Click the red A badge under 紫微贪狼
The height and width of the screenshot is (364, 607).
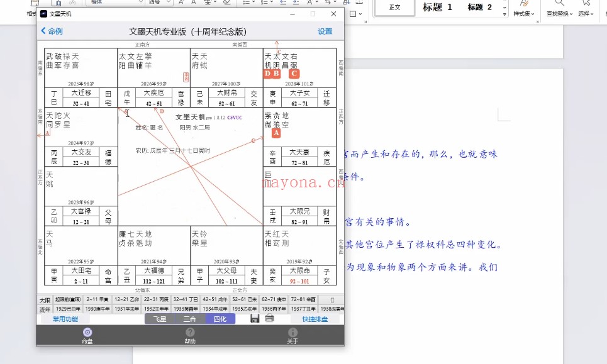(x=276, y=133)
